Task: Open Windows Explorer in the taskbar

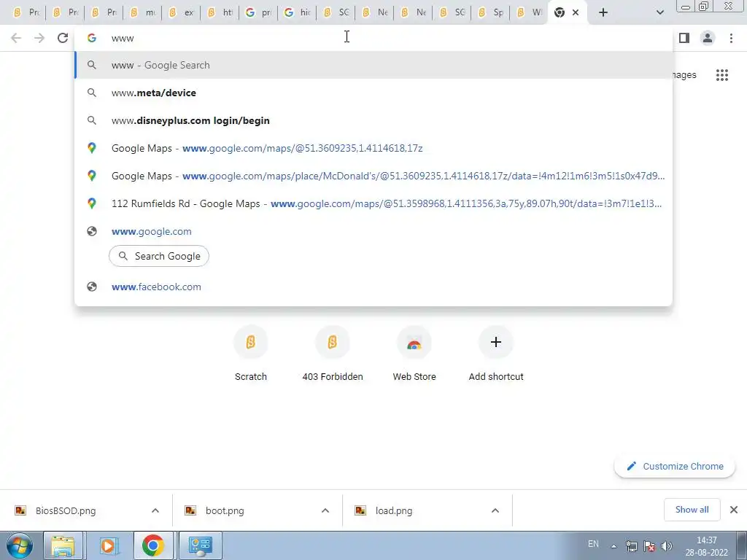Action: (x=63, y=545)
